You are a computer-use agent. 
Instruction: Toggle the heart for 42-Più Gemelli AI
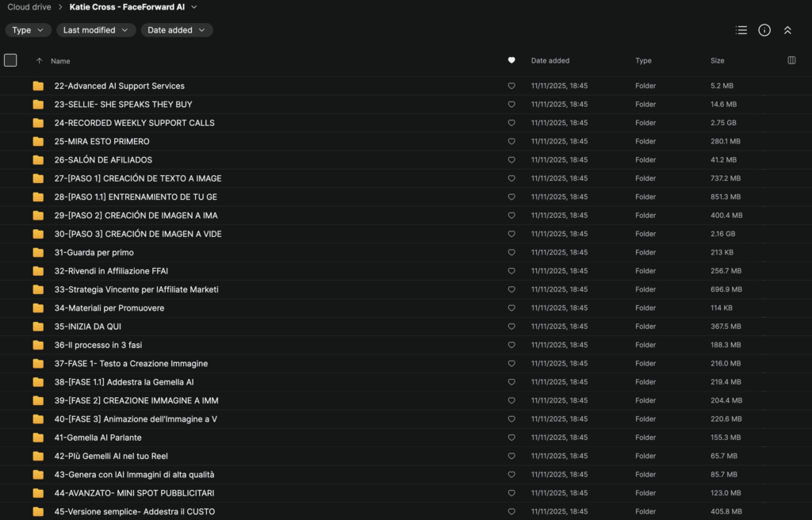click(x=511, y=456)
